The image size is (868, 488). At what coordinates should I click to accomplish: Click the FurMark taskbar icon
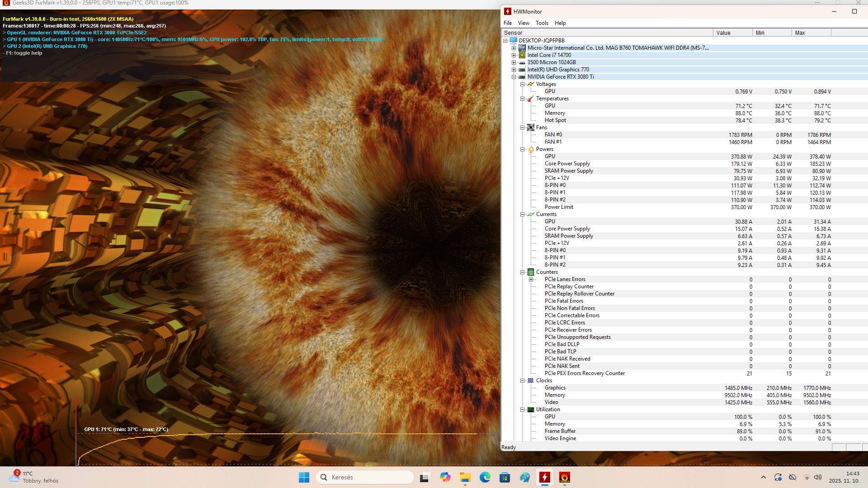pos(564,477)
